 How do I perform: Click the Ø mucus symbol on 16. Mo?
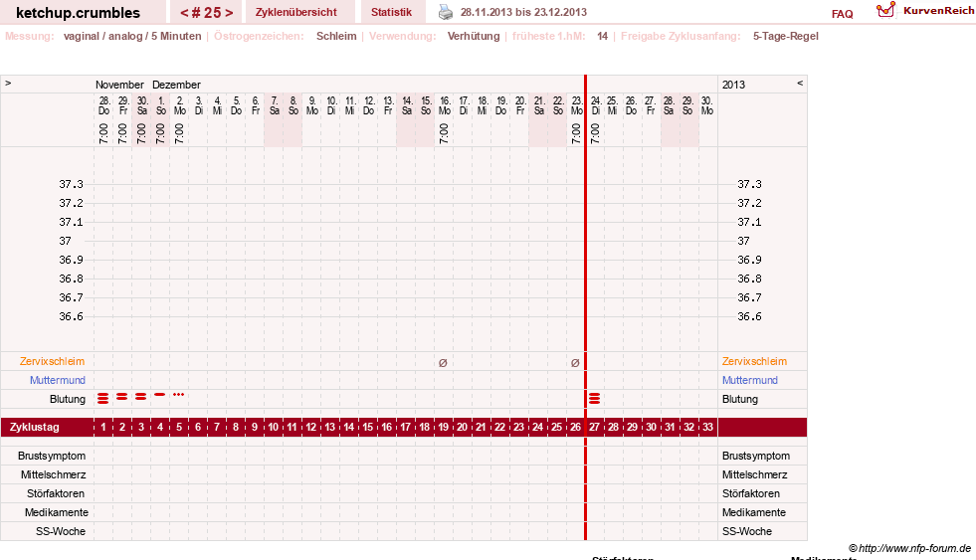pos(443,363)
